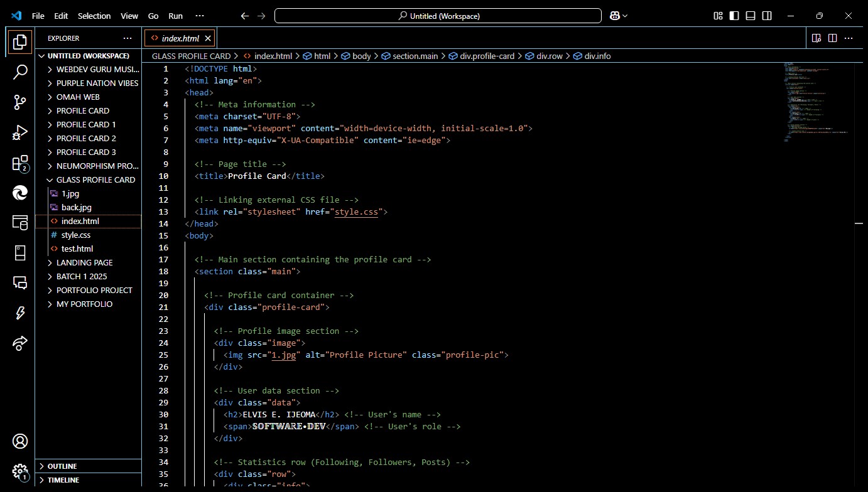Expand the OUTLINE section

pos(62,466)
